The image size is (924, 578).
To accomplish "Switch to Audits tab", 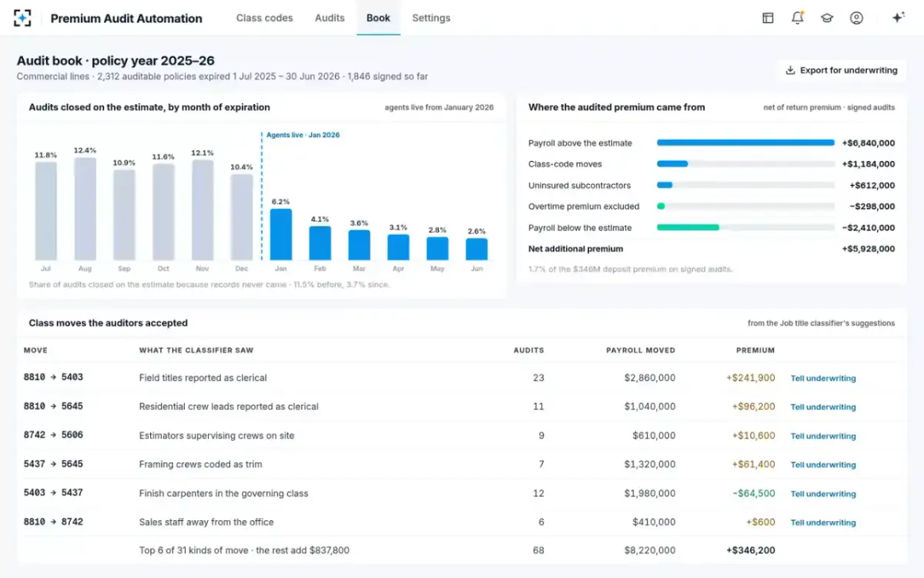I will point(330,18).
